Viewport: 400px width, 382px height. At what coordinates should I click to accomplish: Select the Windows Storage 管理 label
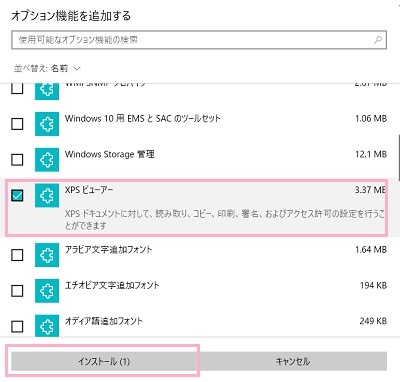(110, 154)
